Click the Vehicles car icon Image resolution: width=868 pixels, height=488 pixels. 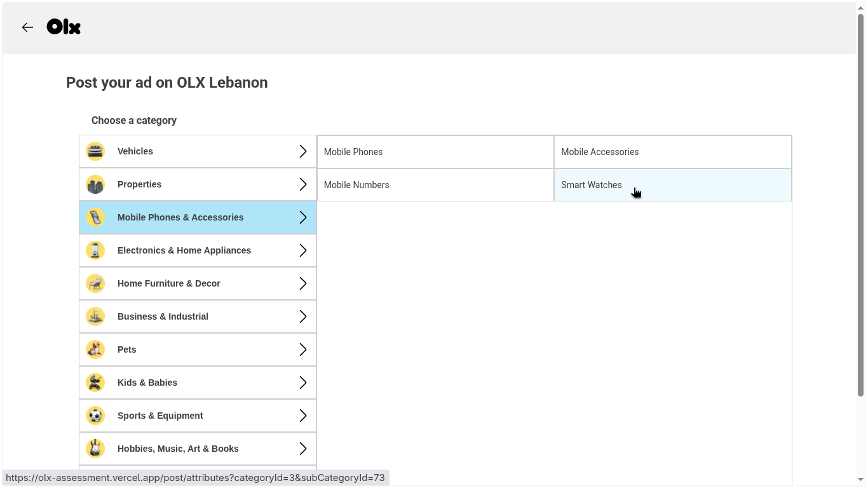[x=95, y=151]
